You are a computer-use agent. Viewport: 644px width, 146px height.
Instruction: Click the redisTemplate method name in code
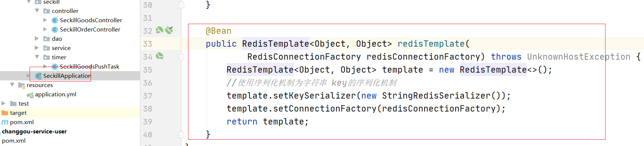431,44
